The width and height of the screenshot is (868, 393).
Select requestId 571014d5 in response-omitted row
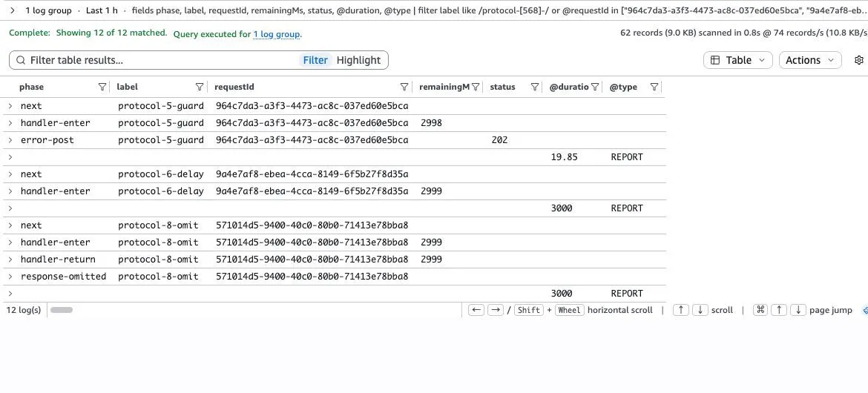click(312, 276)
